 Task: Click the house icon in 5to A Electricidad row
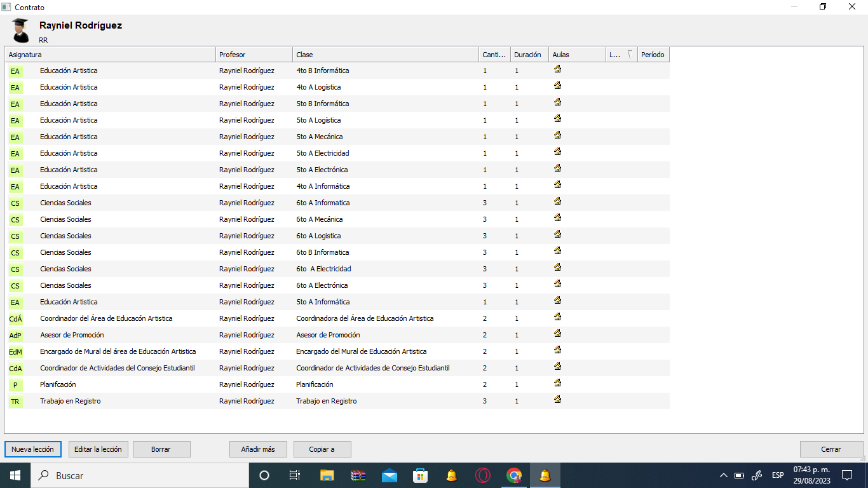tap(558, 152)
